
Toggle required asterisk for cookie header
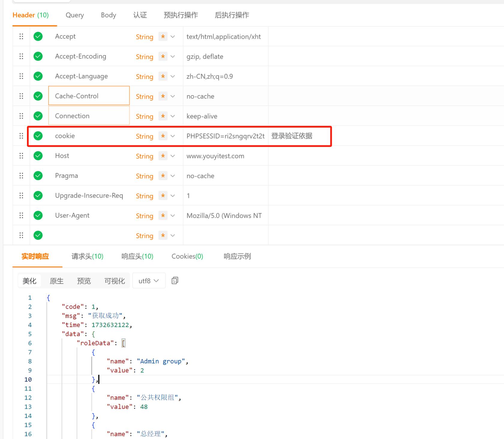[163, 136]
